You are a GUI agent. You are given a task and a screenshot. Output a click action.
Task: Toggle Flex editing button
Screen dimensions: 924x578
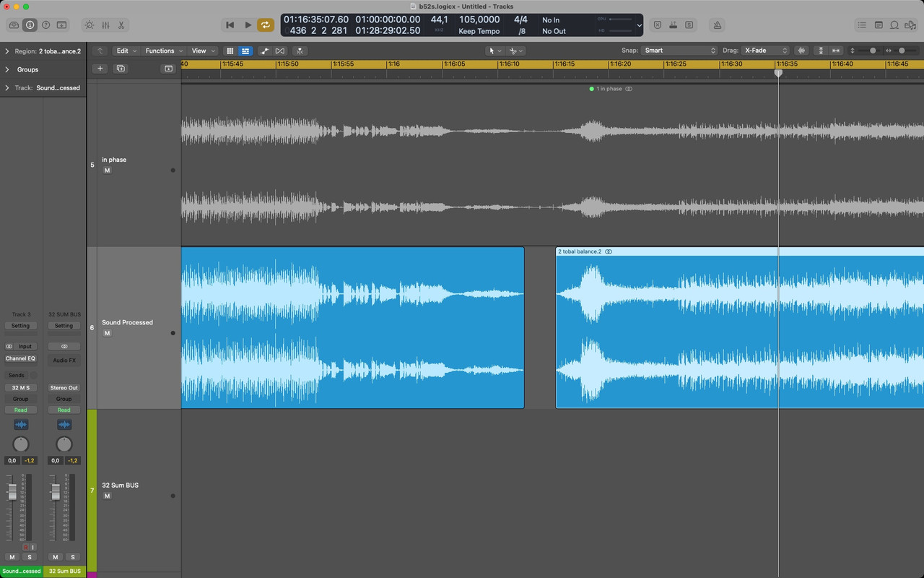(x=280, y=51)
